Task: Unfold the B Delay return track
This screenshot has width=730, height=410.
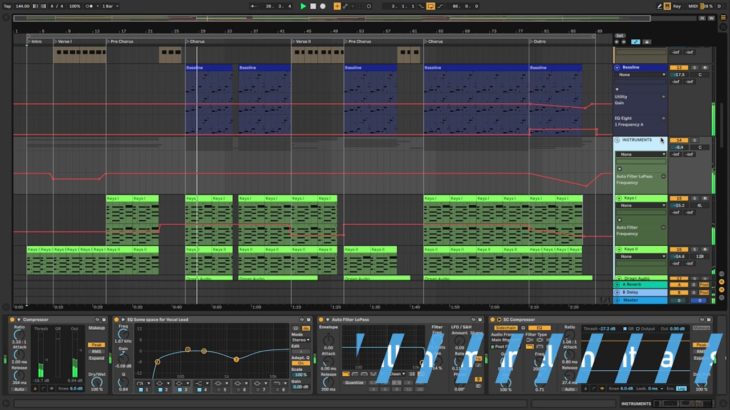Action: point(618,292)
